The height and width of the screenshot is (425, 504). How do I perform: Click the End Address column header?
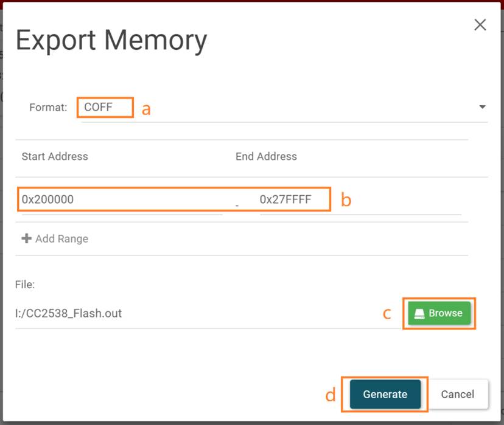click(266, 156)
